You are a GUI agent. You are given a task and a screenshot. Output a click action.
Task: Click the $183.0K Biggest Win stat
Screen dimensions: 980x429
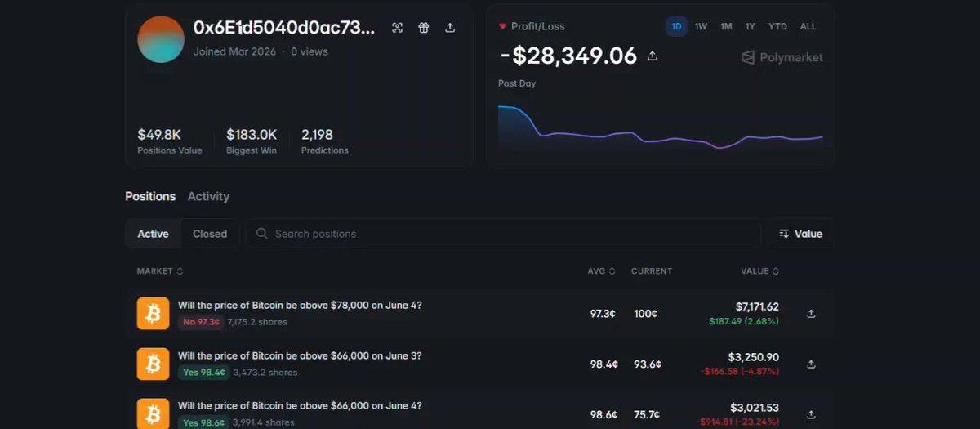252,141
